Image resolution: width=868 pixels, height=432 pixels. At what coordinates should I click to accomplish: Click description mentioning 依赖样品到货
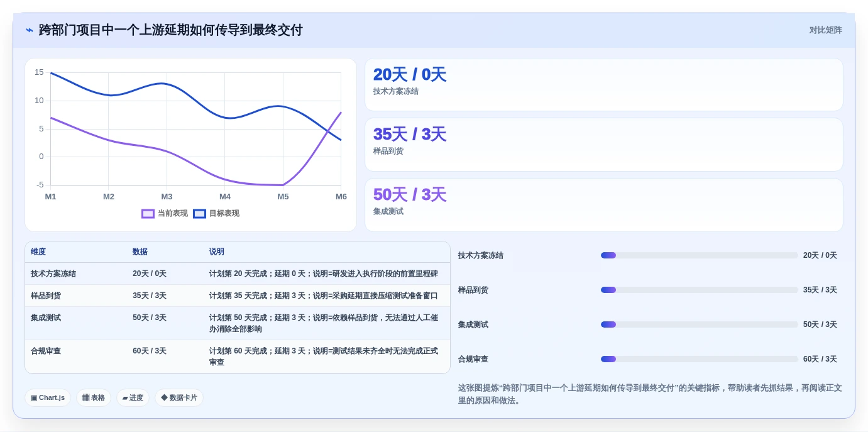(324, 324)
